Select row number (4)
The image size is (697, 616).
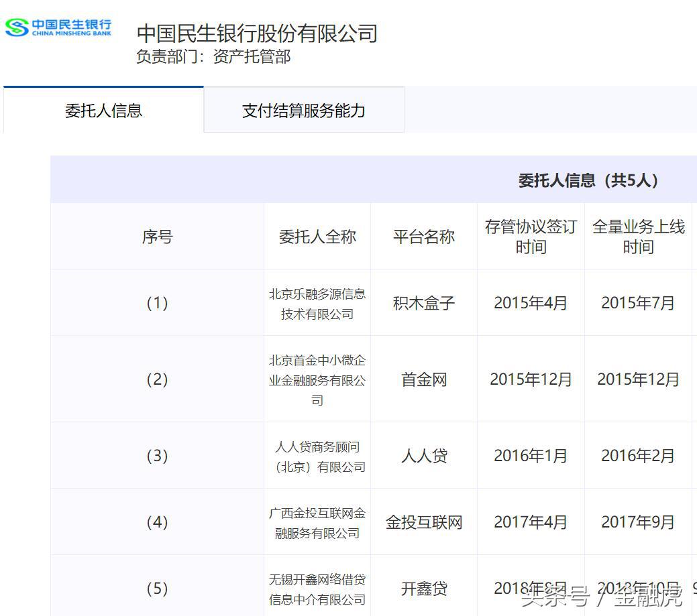coord(157,522)
